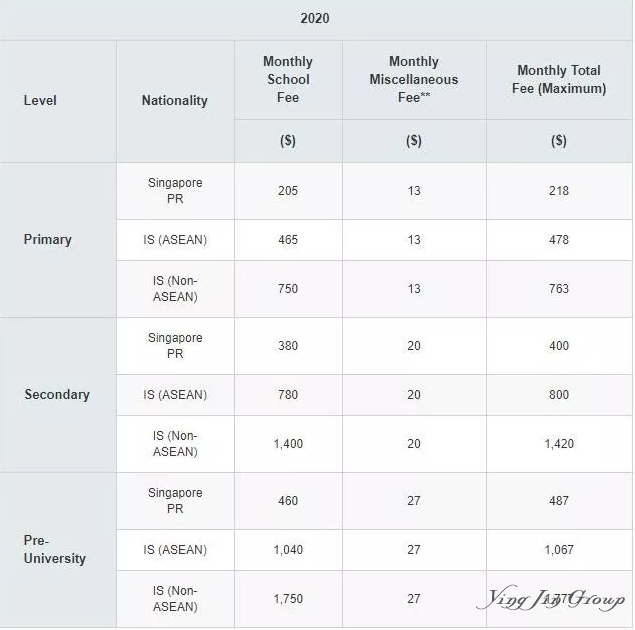The width and height of the screenshot is (635, 630).
Task: Click the 1,420 total fee cell
Action: point(559,444)
